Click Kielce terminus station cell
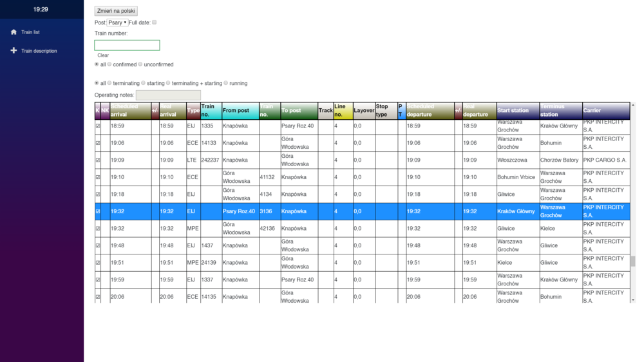This screenshot has width=644, height=362. tap(561, 229)
